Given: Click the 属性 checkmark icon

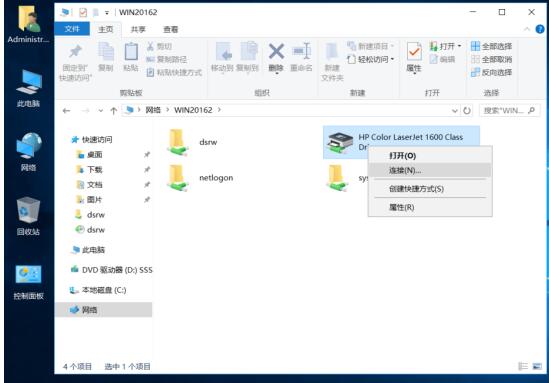Looking at the screenshot, I should click(x=414, y=52).
